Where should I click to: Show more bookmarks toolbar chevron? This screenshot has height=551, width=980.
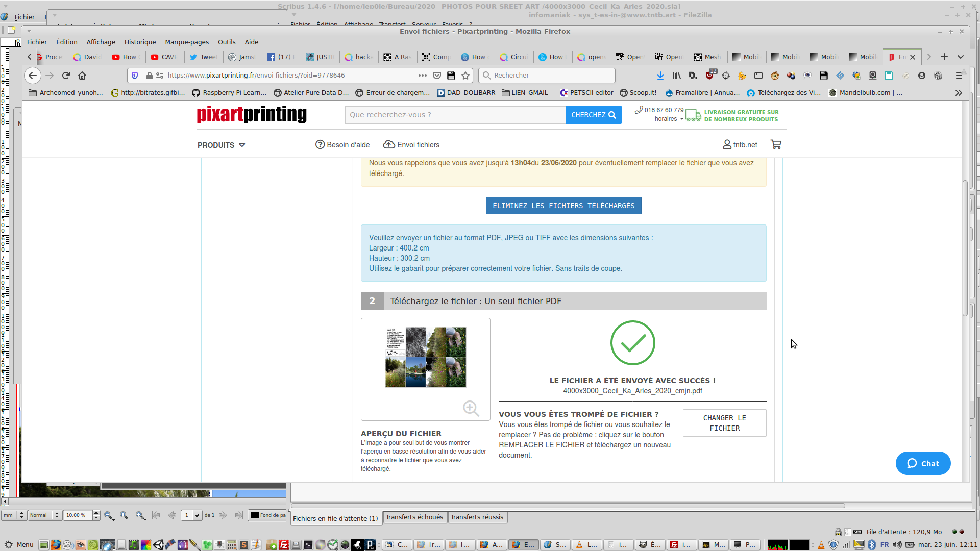point(958,93)
